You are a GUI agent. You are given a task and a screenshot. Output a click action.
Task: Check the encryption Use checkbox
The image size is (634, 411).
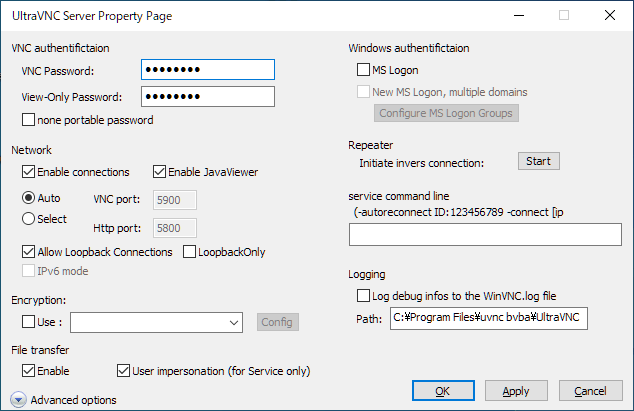tap(28, 322)
